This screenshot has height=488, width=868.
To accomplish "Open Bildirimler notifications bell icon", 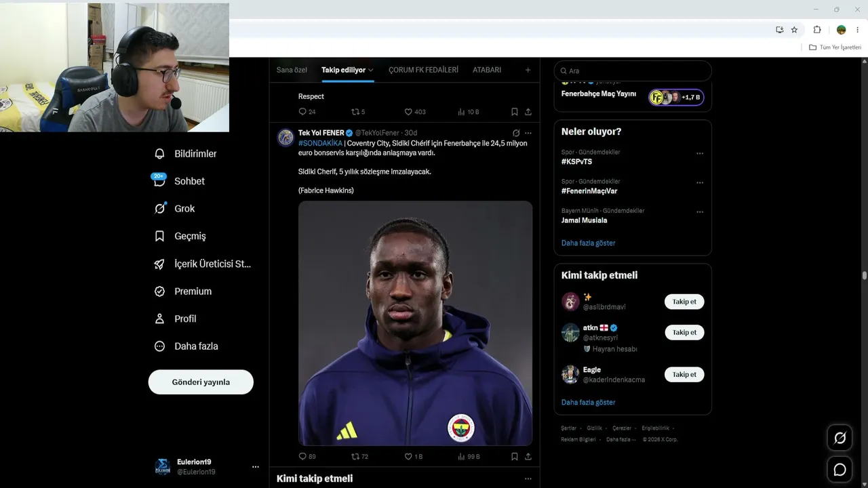I will [x=159, y=154].
